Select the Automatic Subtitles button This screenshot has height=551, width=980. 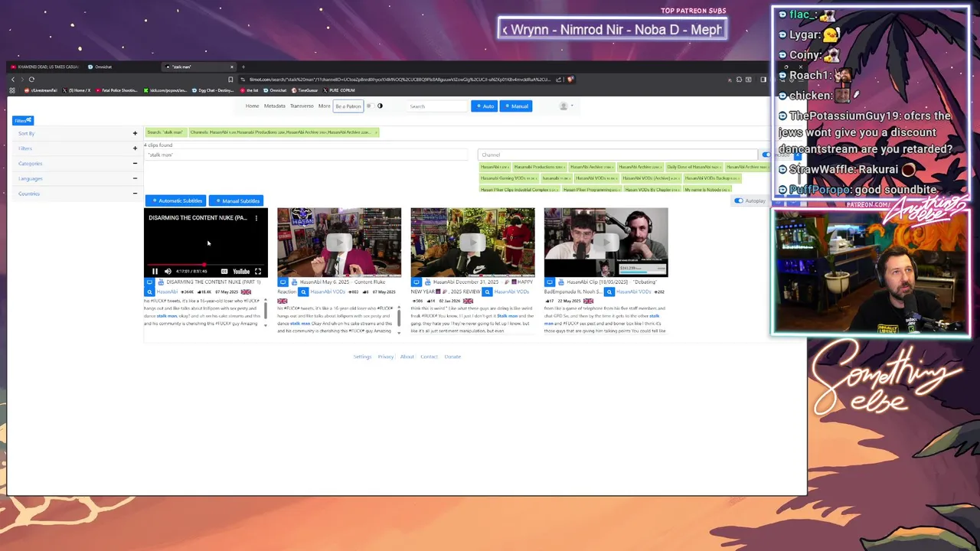click(x=176, y=201)
